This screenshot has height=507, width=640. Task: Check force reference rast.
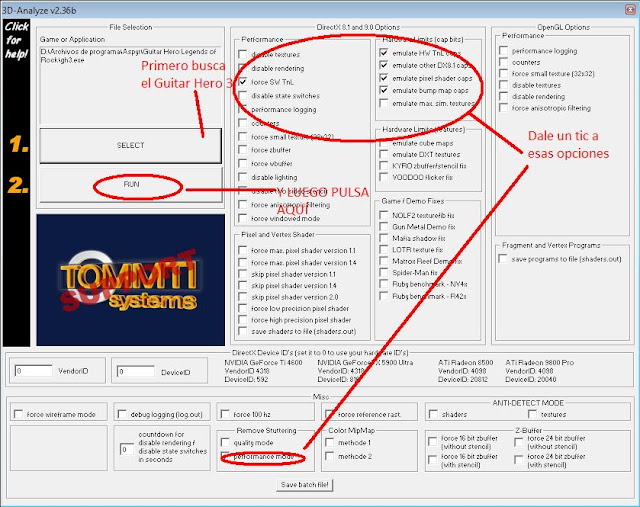click(329, 414)
